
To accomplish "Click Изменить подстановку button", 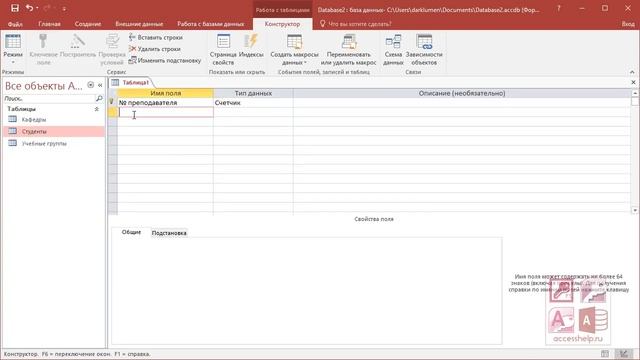I will 165,60.
